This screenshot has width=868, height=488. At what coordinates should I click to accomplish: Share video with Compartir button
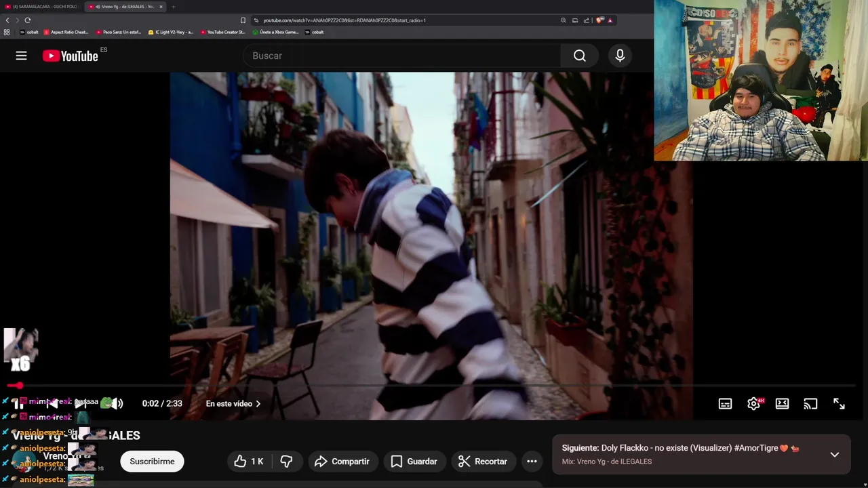coord(342,462)
